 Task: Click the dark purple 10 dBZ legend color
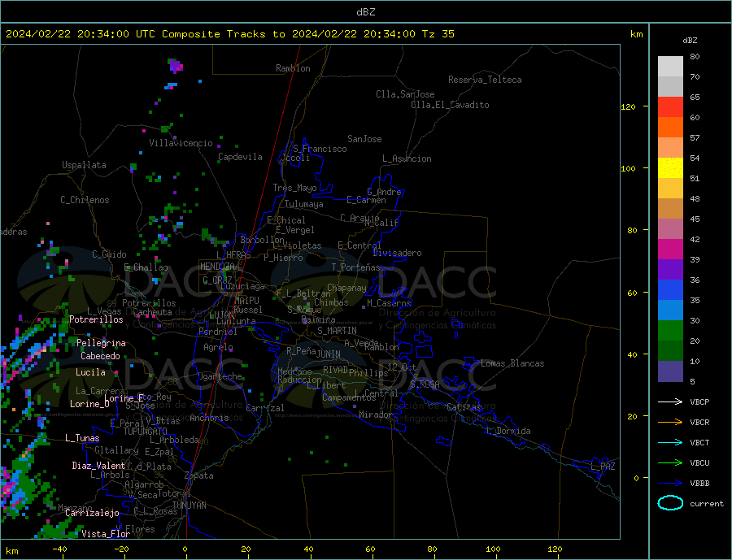670,371
